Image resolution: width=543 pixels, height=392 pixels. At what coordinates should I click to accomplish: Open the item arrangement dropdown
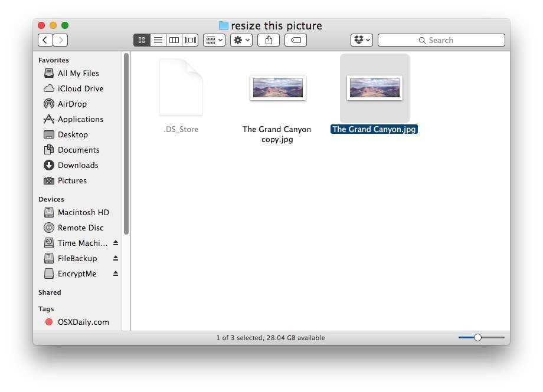214,40
